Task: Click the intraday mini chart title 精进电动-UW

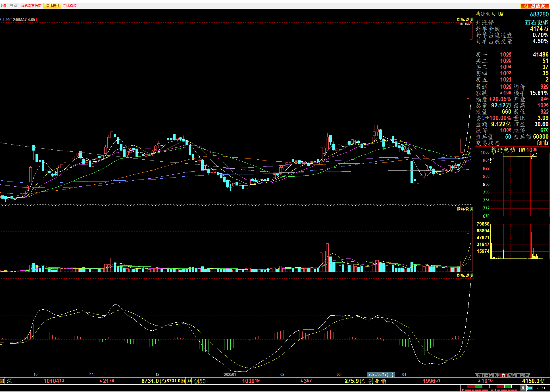Action: click(508, 150)
